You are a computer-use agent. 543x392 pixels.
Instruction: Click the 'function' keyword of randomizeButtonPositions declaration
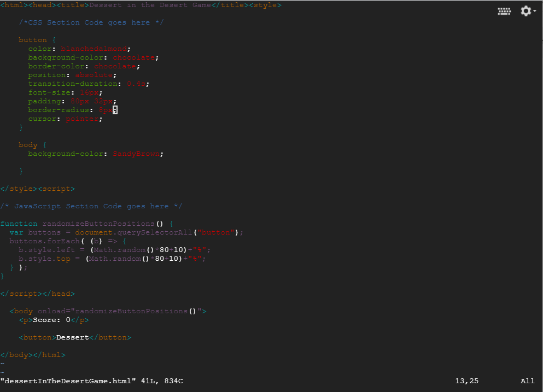click(x=19, y=224)
